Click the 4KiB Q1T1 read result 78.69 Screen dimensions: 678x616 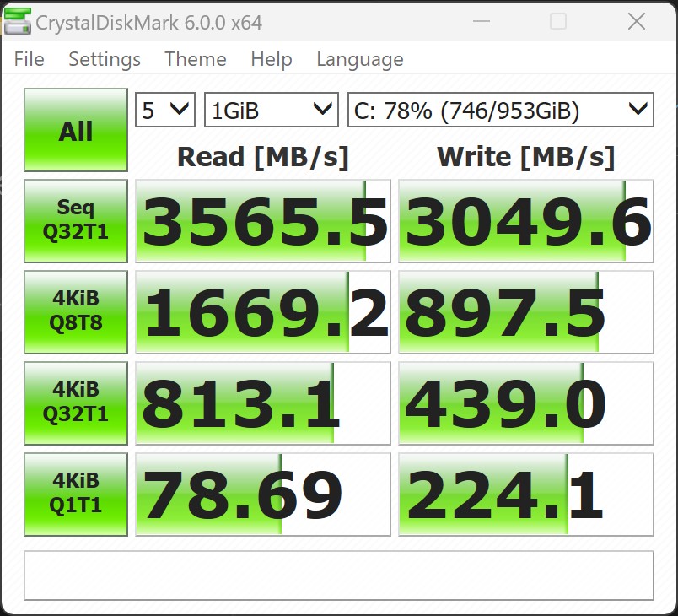pos(263,494)
